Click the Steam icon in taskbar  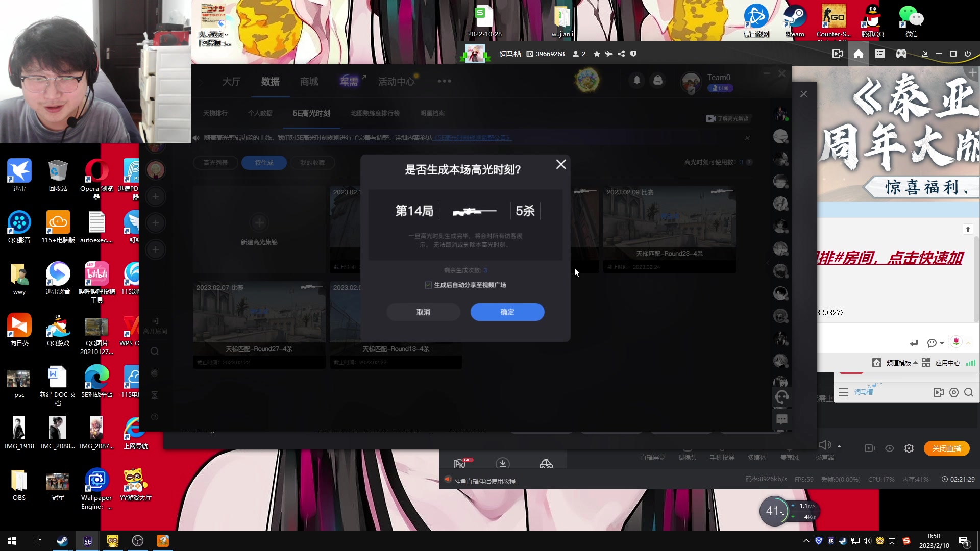(x=61, y=541)
